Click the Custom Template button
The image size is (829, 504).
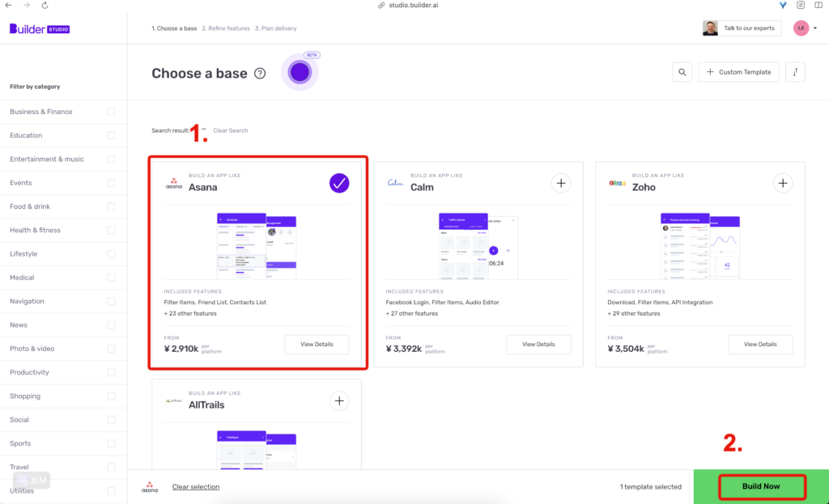pyautogui.click(x=738, y=72)
